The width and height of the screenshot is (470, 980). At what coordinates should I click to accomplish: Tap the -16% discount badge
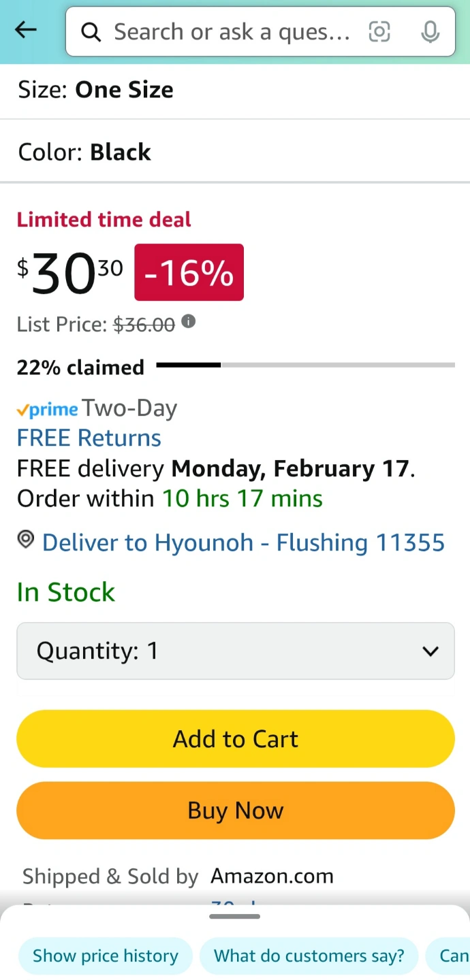point(189,272)
